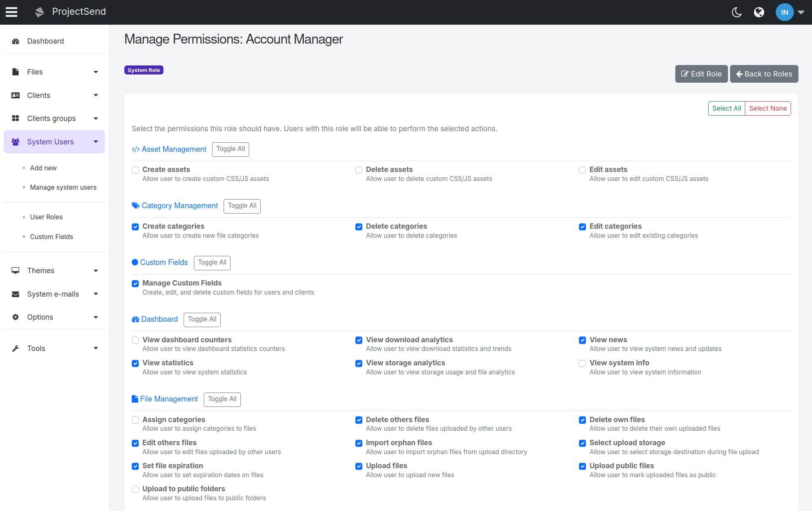Screen dimensions: 812x511
Task: Open the Manage system users menu item
Action: 63,187
